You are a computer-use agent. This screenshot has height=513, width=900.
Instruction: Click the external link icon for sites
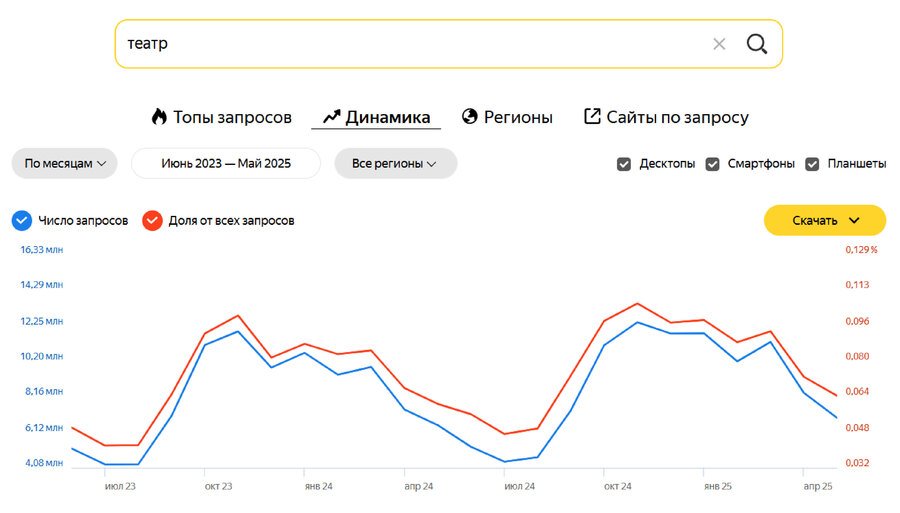coord(592,117)
